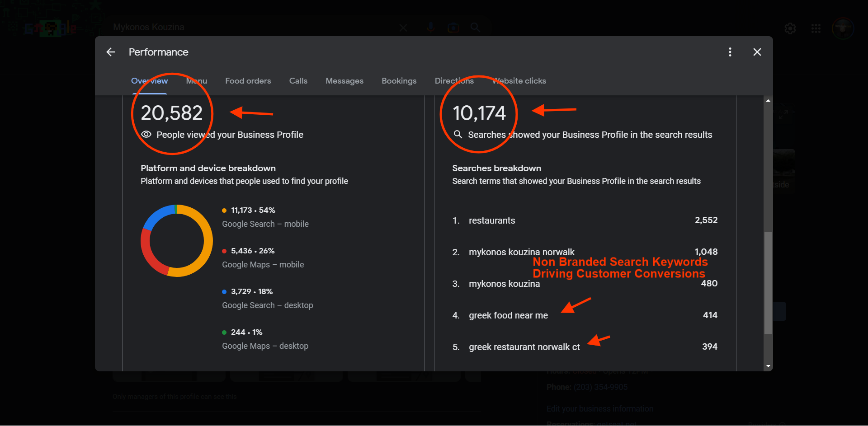Viewport: 868px width, 426px height.
Task: Click 'Google Search – mobile' legend label
Action: pos(265,224)
